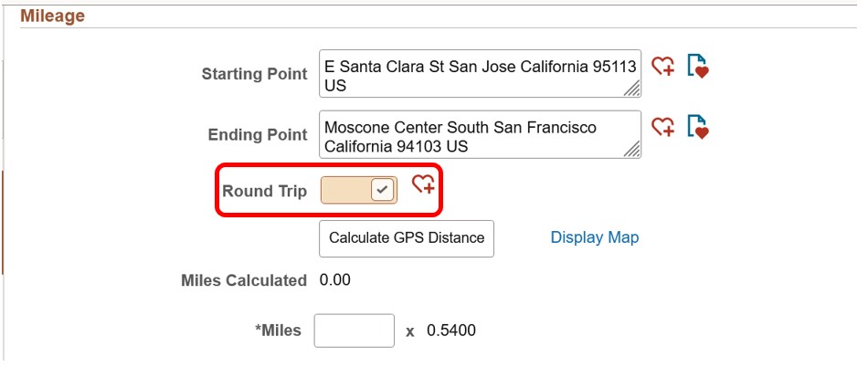Click the Calculate GPS Distance button
Viewport: 868px width, 368px height.
coord(407,237)
